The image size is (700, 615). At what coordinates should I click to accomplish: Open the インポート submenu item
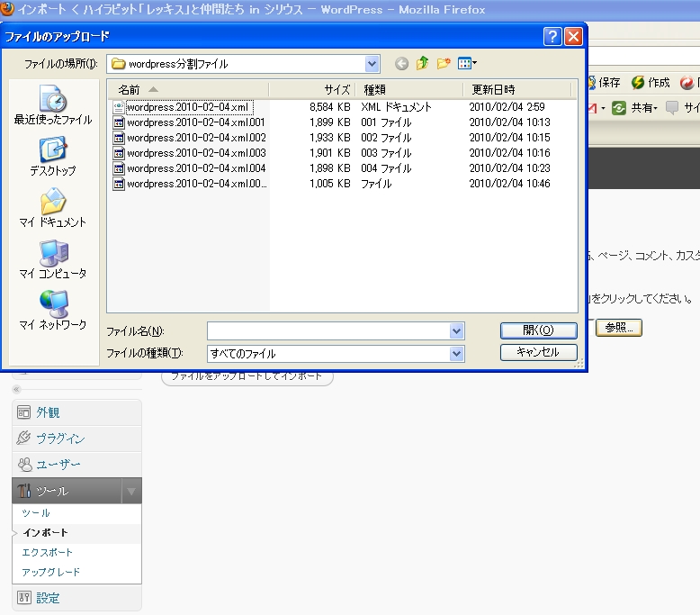(x=46, y=532)
